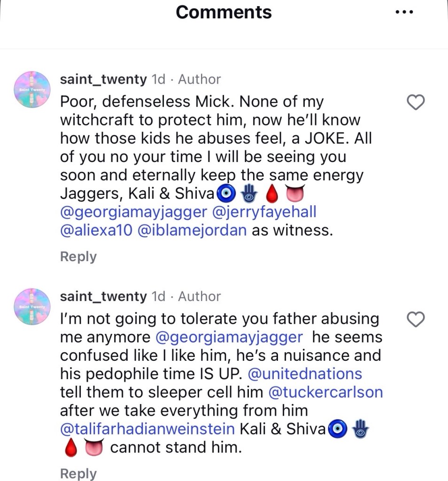The height and width of the screenshot is (481, 448).
Task: Tap the second comment's profile avatar
Action: click(32, 307)
